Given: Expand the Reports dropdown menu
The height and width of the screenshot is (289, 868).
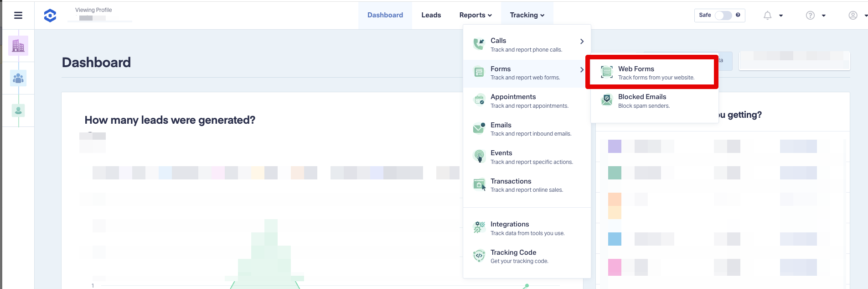Looking at the screenshot, I should (475, 15).
